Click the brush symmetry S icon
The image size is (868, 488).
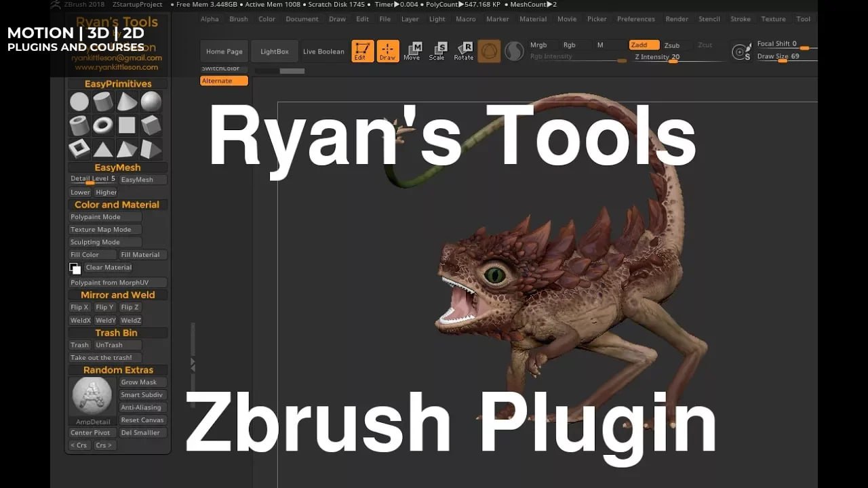(741, 52)
